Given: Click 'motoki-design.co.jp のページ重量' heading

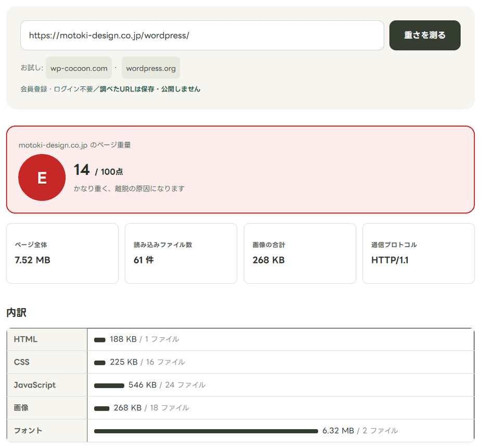Looking at the screenshot, I should pos(74,145).
